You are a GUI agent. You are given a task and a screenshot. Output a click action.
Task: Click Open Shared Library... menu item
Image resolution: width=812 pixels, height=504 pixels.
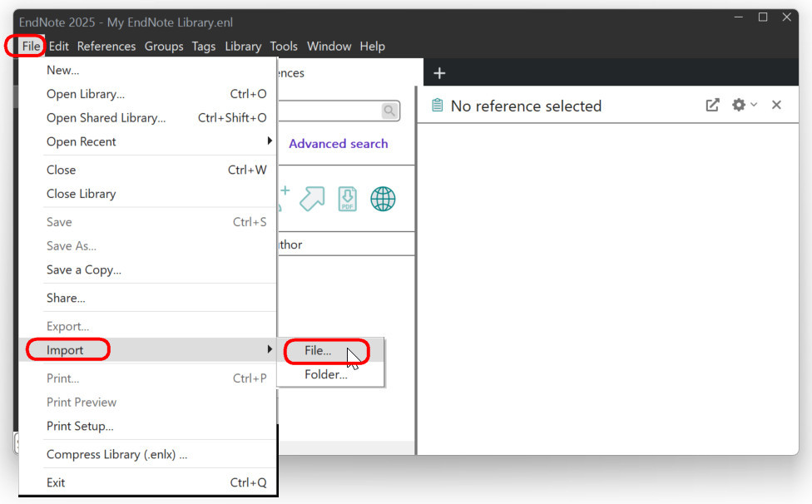click(106, 118)
